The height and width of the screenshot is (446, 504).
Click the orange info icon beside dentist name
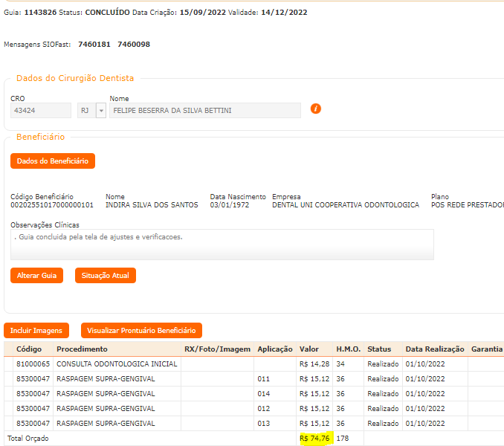(315, 109)
